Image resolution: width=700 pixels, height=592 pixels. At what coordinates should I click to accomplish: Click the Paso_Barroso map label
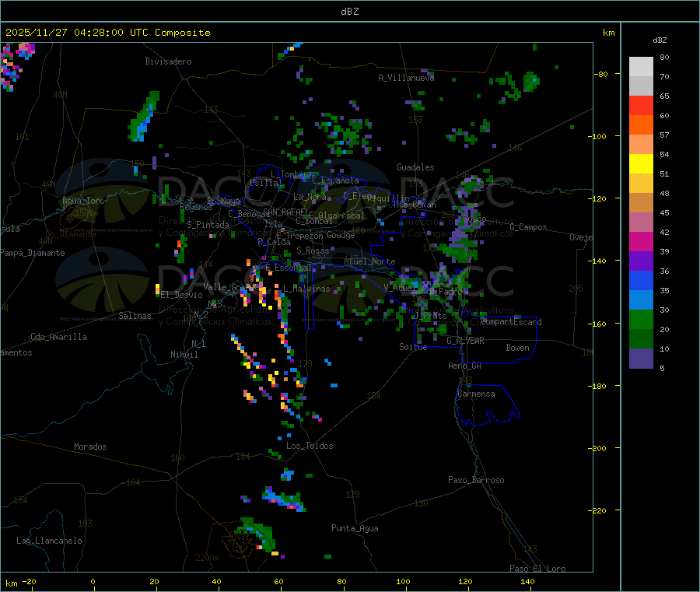click(x=476, y=480)
